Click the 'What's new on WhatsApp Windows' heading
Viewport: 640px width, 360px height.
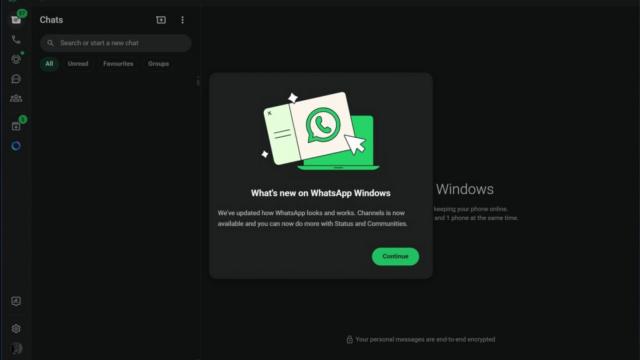coord(320,193)
